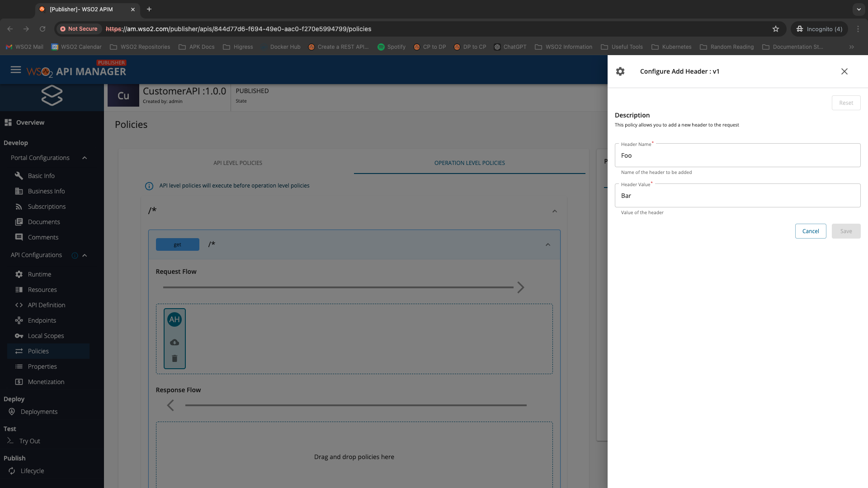This screenshot has height=488, width=868.
Task: Click the Properties list icon
Action: [x=19, y=366]
